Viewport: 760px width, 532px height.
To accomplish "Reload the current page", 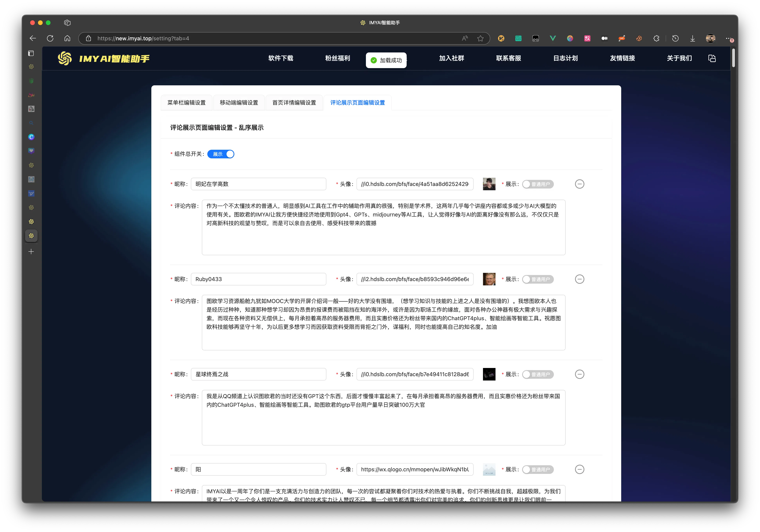I will [x=50, y=38].
